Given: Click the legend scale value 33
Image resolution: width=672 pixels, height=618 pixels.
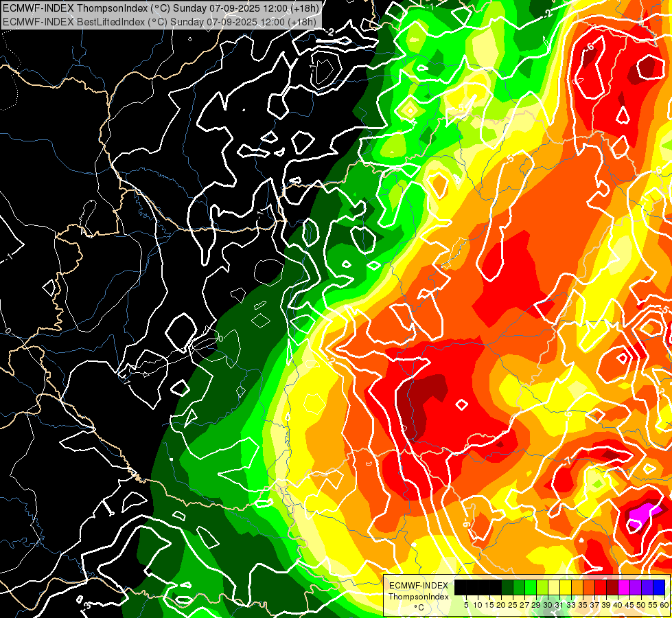Looking at the screenshot, I should click(571, 605).
